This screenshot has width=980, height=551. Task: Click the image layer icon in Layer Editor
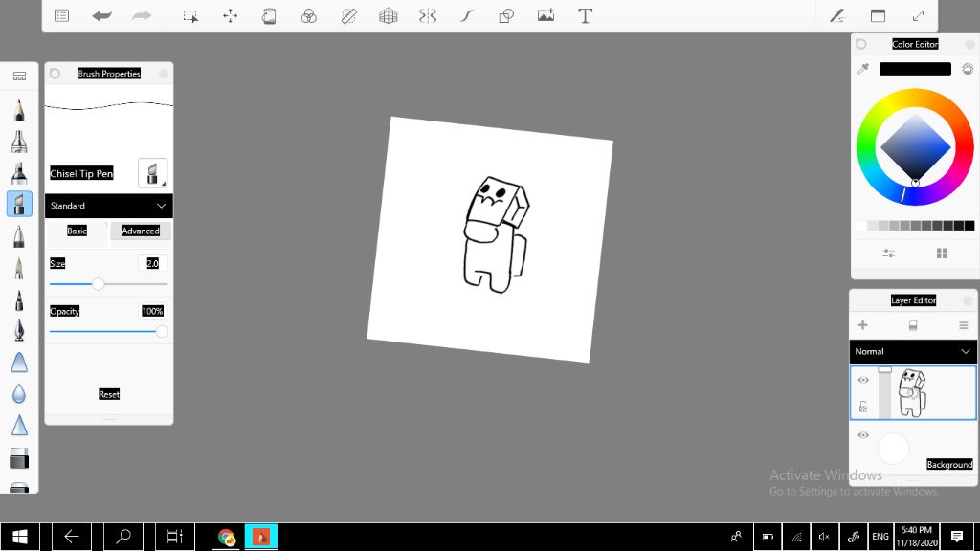pyautogui.click(x=912, y=325)
